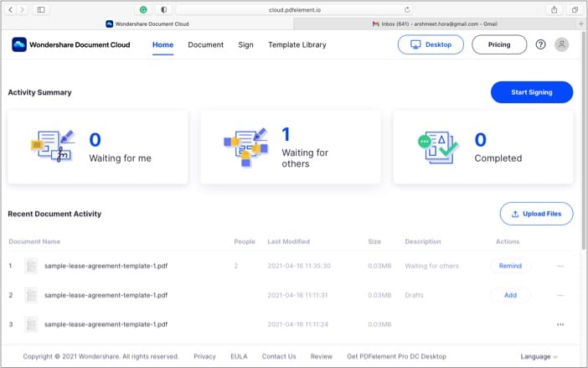Click the Document Name column header

34,241
